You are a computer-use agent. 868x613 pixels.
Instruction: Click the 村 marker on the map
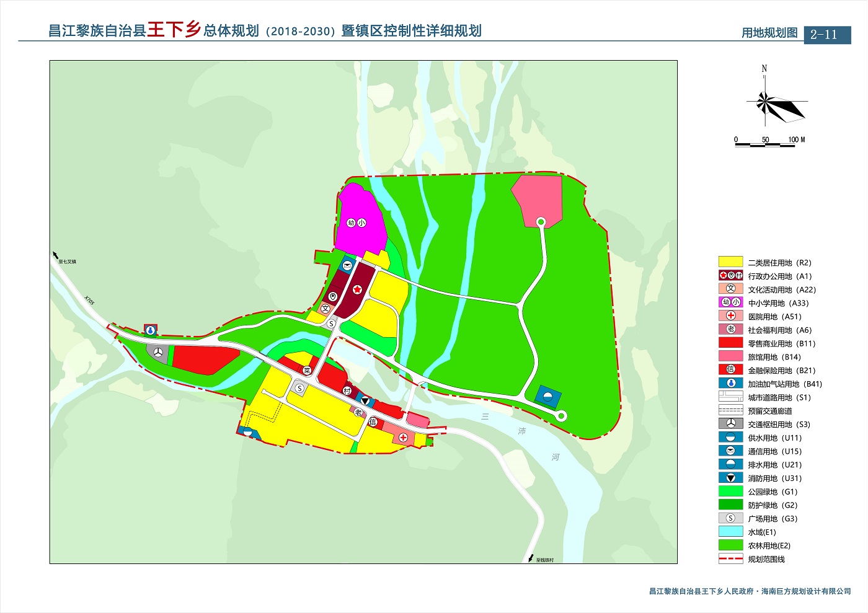[347, 390]
